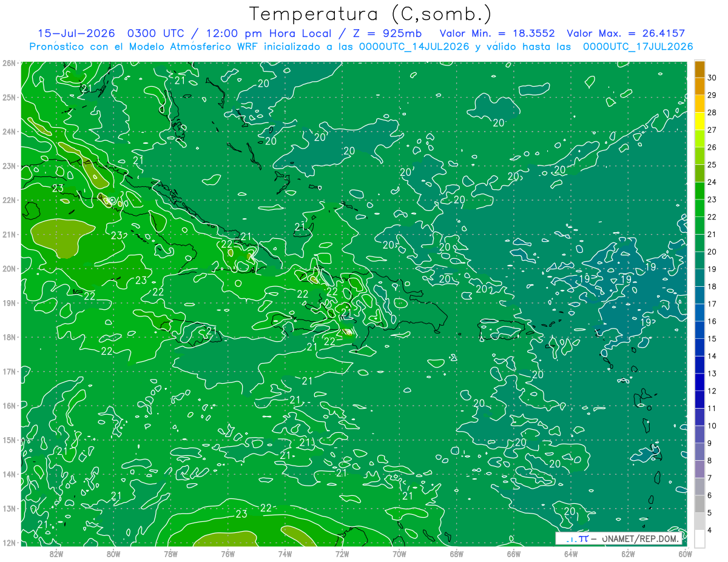Click the legend value 4

(710, 530)
